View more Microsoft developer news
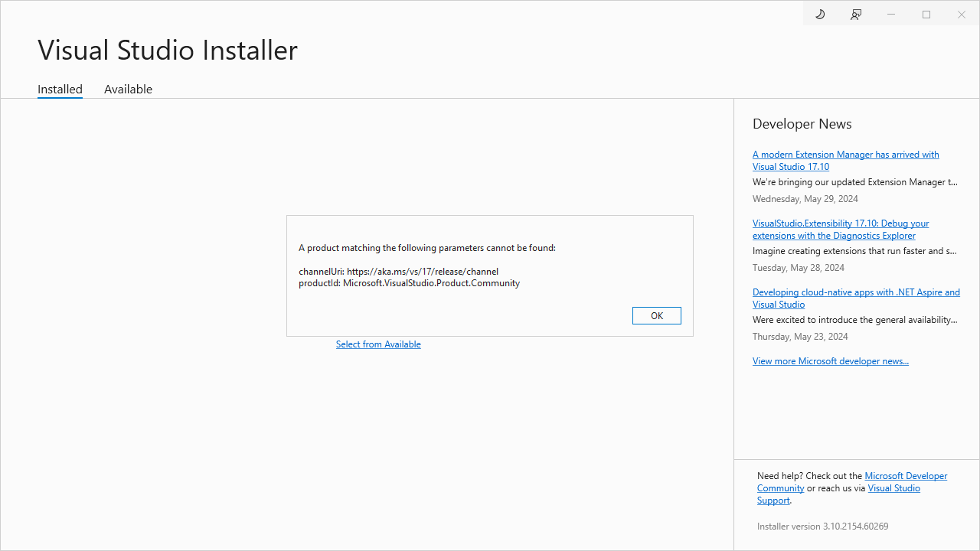This screenshot has width=980, height=551. coord(831,361)
